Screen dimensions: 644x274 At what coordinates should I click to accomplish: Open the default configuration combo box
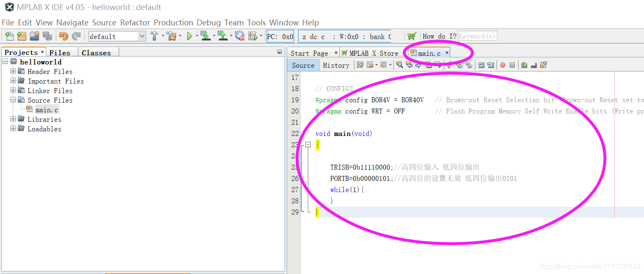click(x=118, y=37)
